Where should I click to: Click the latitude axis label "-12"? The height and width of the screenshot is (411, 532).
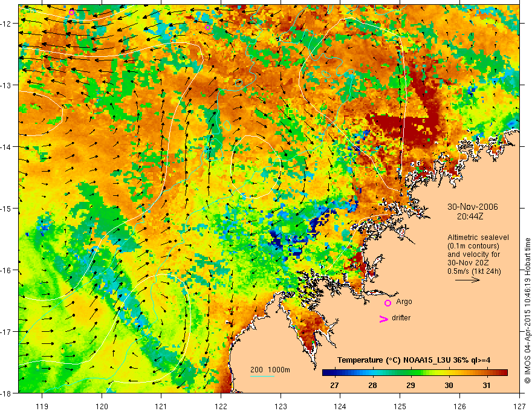7,24
